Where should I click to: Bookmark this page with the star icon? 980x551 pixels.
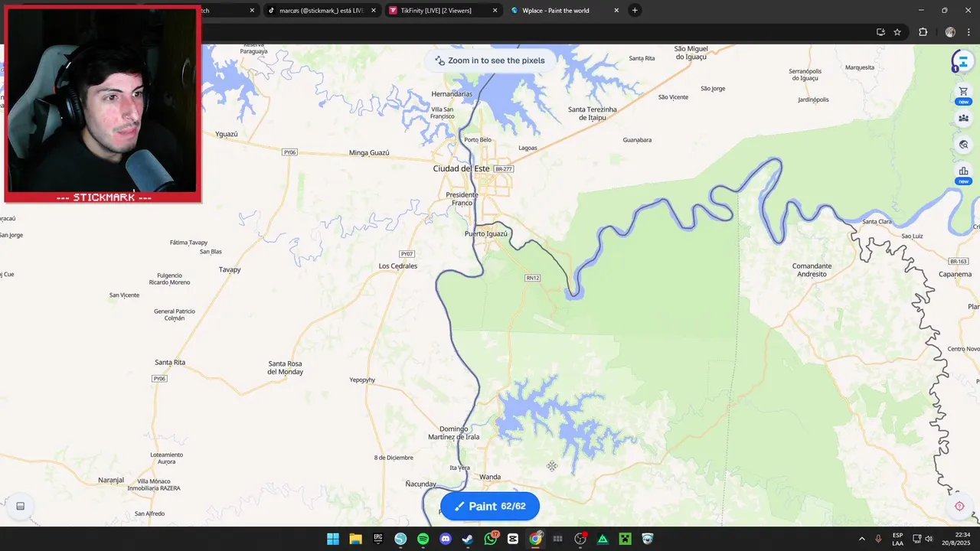tap(897, 32)
